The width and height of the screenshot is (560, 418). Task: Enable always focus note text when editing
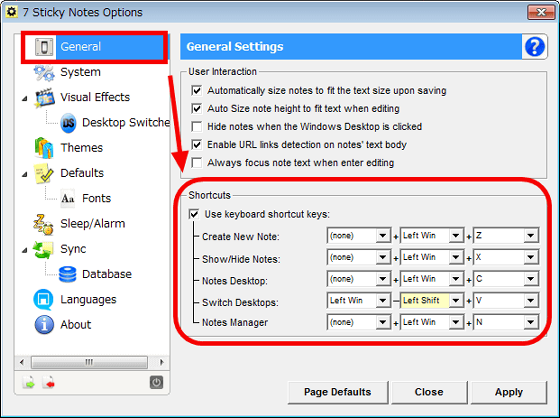(x=196, y=163)
